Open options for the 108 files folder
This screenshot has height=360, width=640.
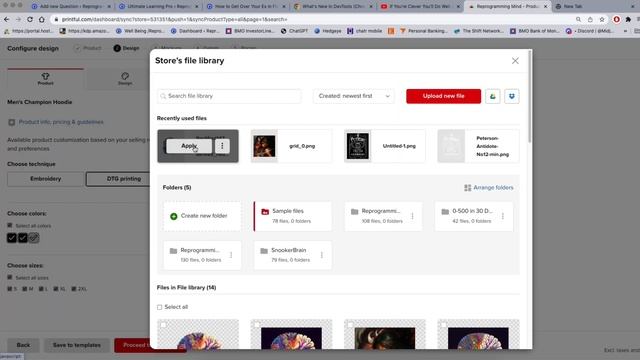[x=412, y=216]
